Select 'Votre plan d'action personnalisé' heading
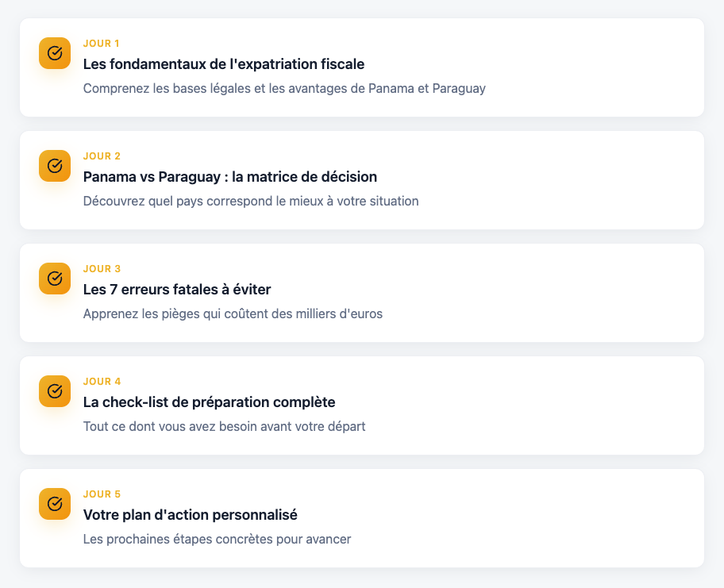 tap(190, 515)
